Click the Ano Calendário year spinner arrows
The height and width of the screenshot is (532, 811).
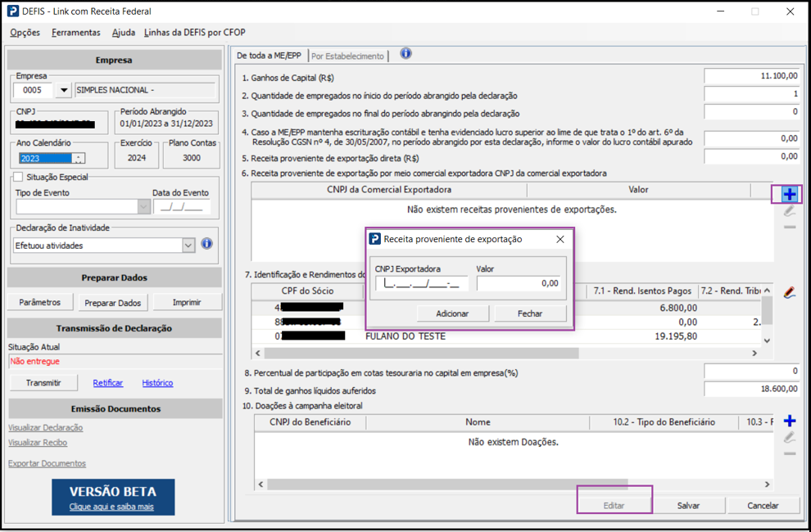(78, 159)
